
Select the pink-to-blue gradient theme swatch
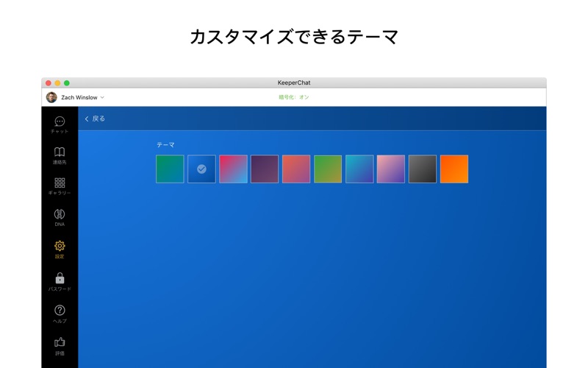233,169
